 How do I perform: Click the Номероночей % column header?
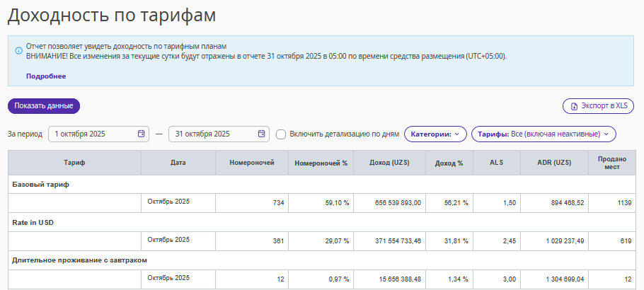coord(321,163)
